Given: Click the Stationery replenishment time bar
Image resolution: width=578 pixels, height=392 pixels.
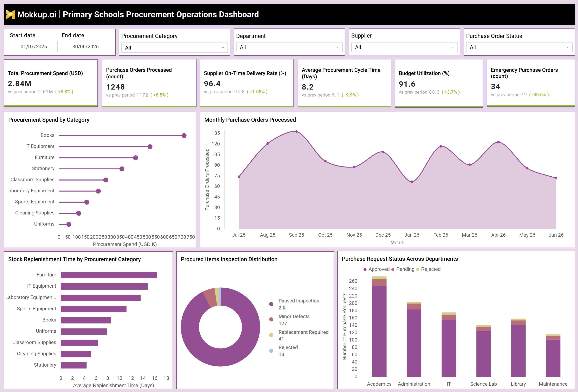Looking at the screenshot, I should coord(74,365).
